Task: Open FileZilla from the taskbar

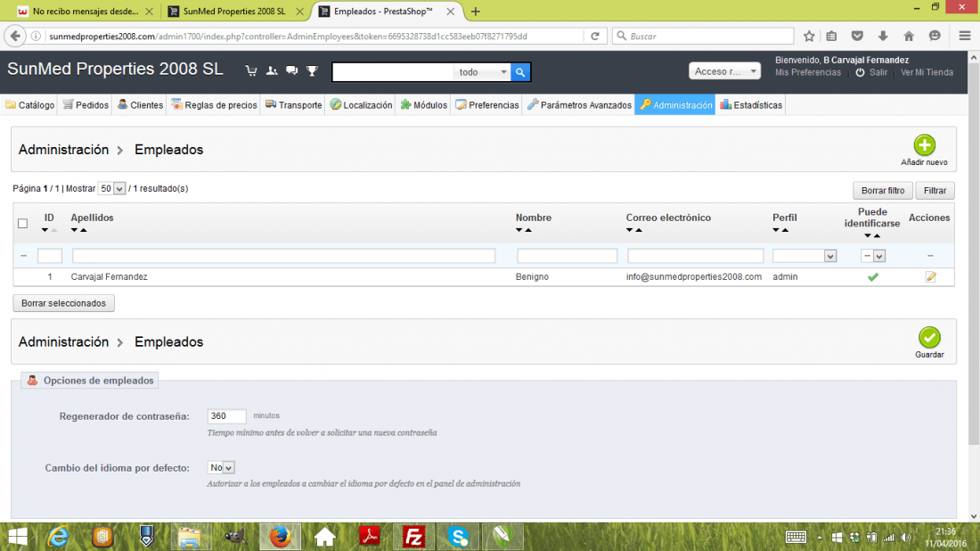Action: [x=413, y=537]
